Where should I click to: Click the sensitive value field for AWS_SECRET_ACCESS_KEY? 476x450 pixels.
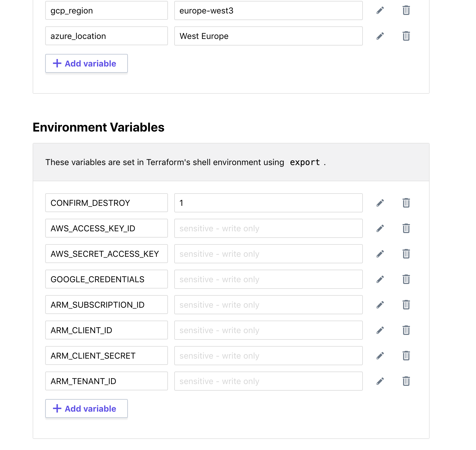269,254
